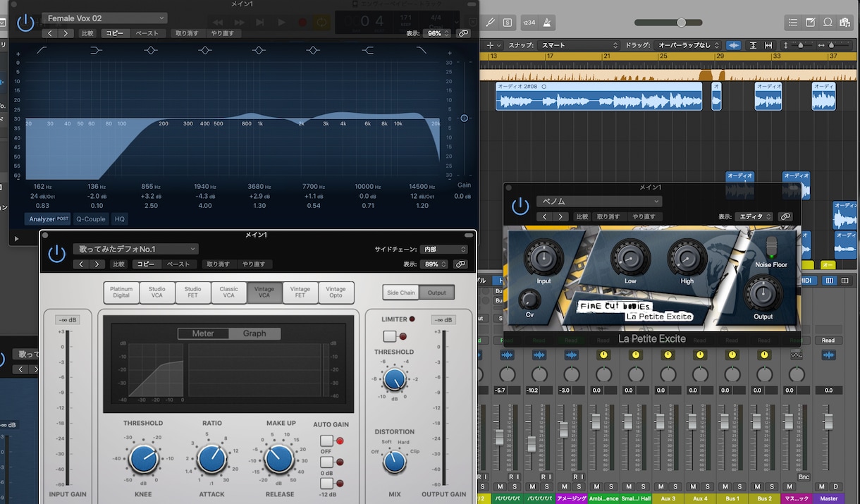Select the high-cut filter band icon in EQ

click(422, 50)
